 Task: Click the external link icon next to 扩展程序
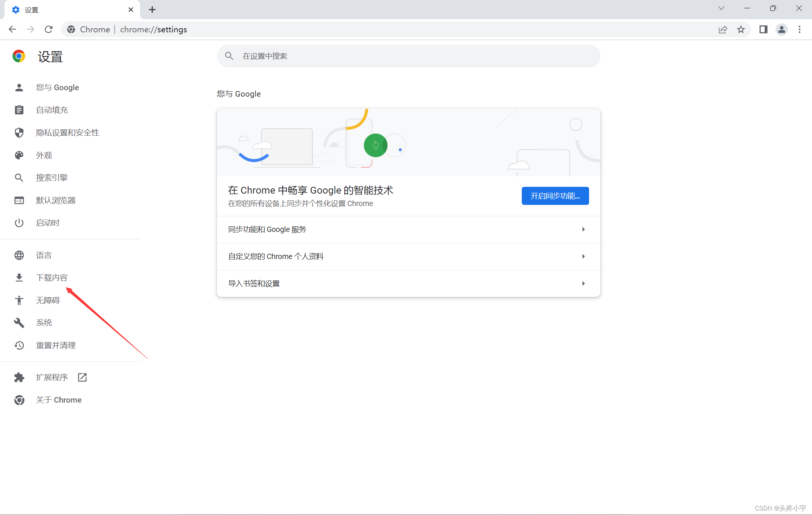tap(82, 377)
